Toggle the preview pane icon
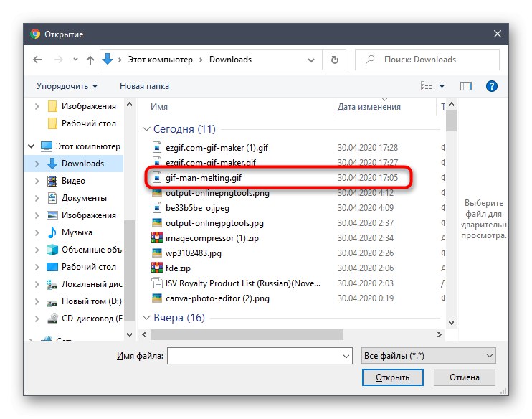Viewport: 532px width, 419px height. point(466,86)
